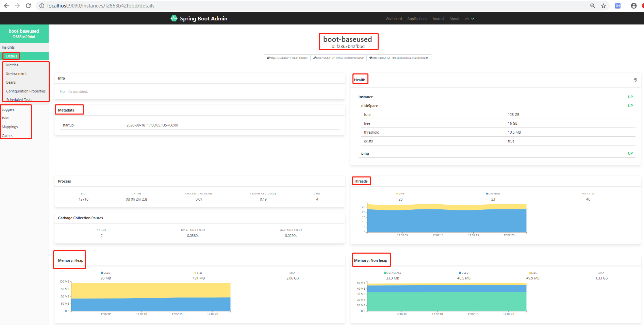644x325 pixels.
Task: Open the browser profile avatar icon
Action: [x=633, y=5]
